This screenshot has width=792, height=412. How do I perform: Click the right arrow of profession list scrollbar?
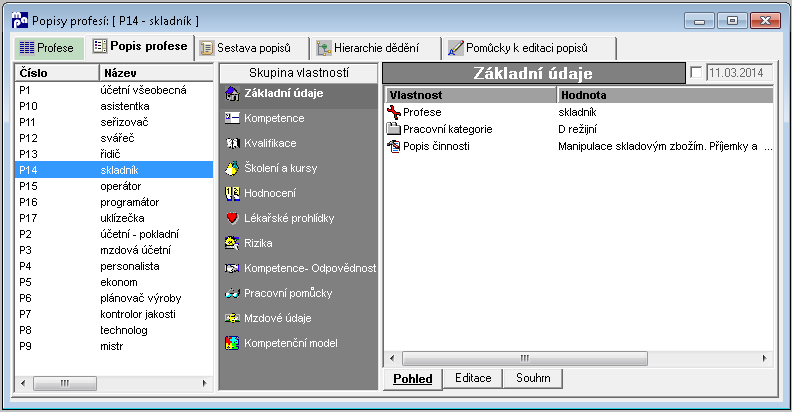click(205, 383)
